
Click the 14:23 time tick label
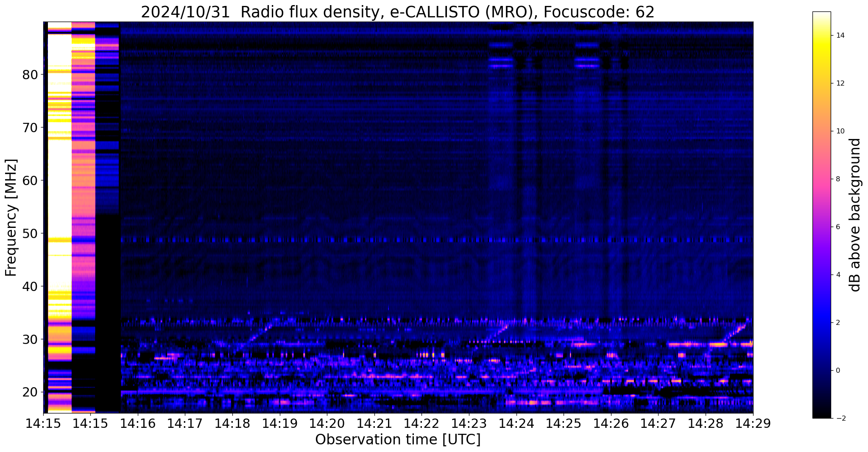(469, 424)
